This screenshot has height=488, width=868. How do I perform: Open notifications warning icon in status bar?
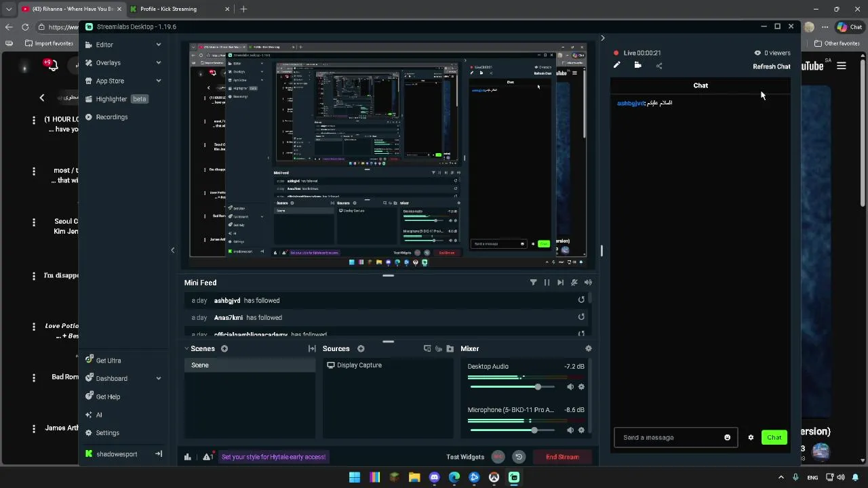point(208,457)
